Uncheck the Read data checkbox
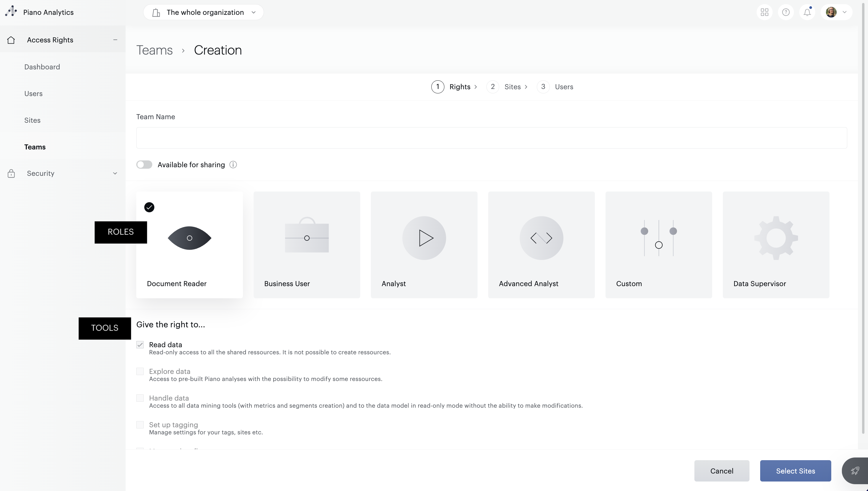868x491 pixels. 140,345
